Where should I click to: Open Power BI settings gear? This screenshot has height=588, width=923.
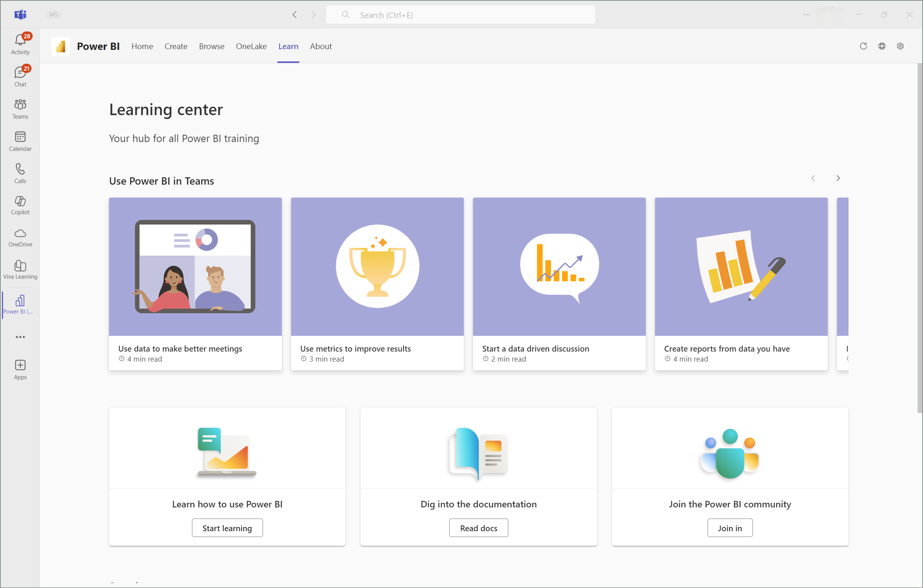[x=900, y=46]
